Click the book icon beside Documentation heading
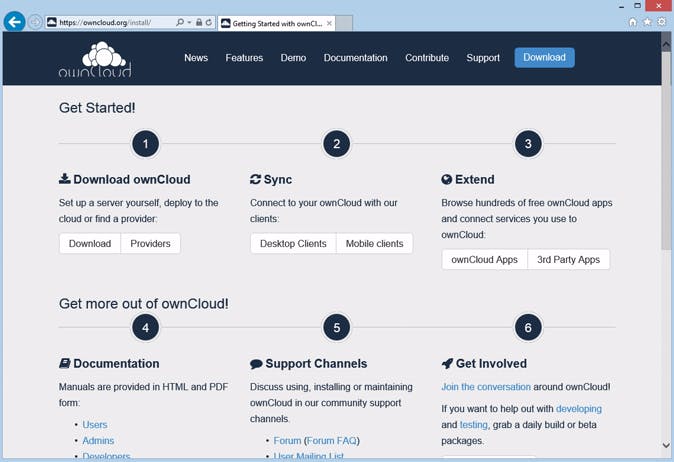Screen dimensions: 674x462 [64, 364]
